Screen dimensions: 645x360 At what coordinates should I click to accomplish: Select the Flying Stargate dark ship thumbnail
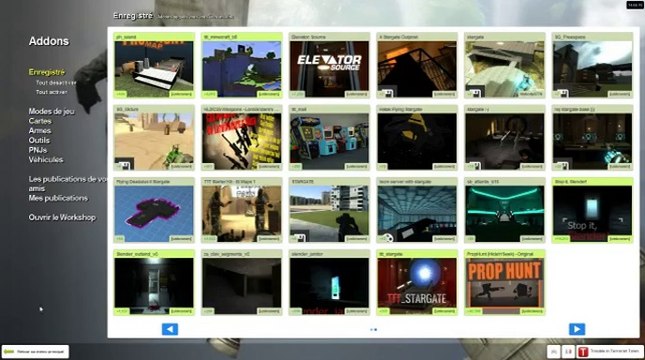click(x=417, y=141)
